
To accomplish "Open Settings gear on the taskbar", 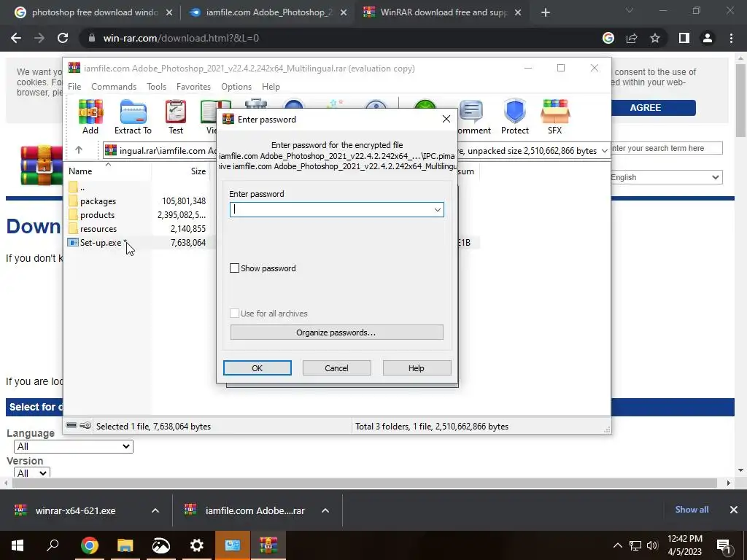I will (196, 545).
